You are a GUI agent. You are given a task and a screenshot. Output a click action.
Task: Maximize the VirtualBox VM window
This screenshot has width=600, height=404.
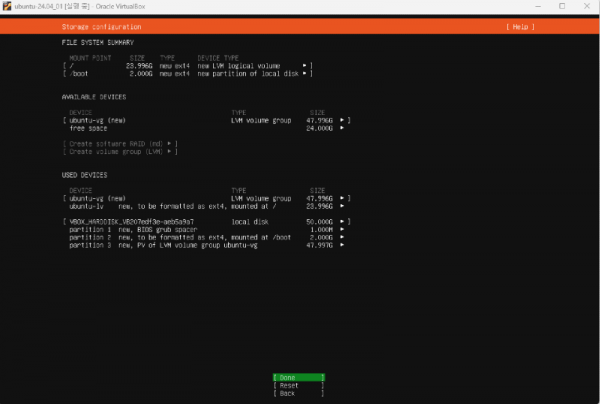pyautogui.click(x=560, y=7)
